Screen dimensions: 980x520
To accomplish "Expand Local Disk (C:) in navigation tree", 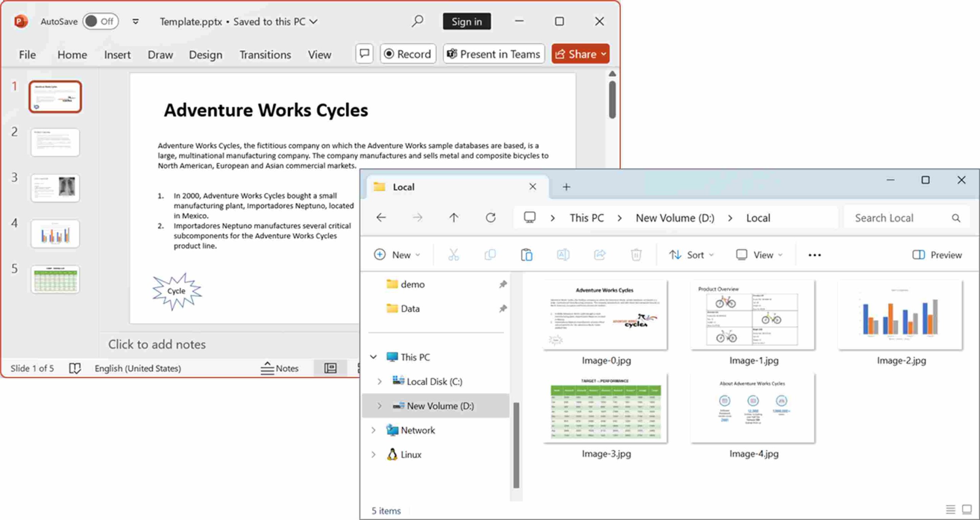I will (379, 382).
